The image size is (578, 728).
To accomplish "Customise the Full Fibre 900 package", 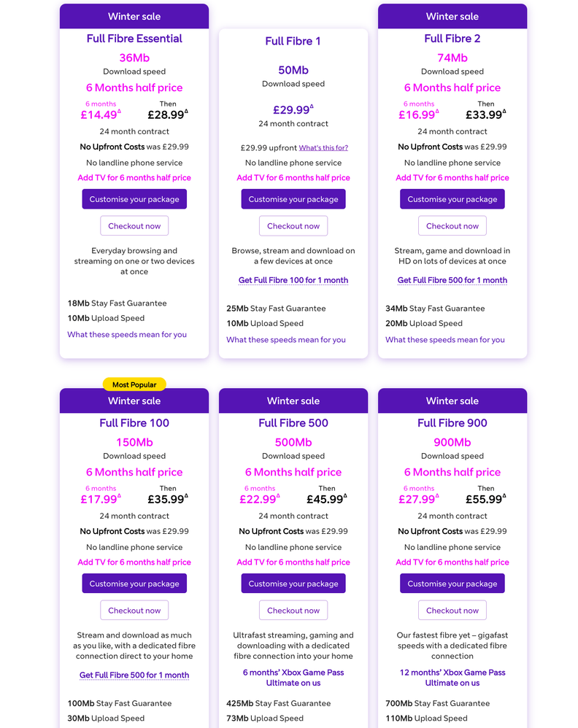I will pos(452,584).
